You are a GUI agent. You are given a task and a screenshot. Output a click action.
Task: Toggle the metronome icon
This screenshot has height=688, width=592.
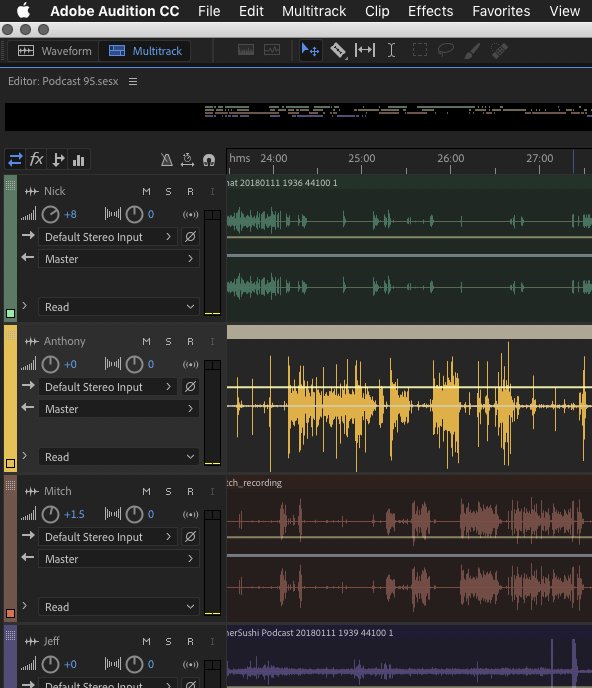(x=166, y=160)
